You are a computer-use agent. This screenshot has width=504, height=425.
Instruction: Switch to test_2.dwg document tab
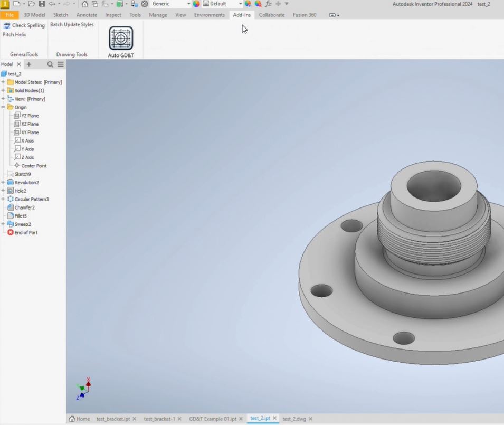(x=294, y=419)
